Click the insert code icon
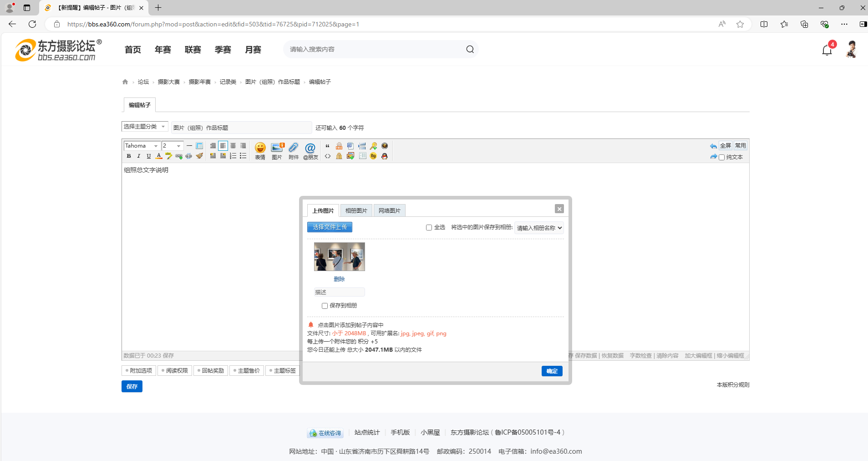 point(328,156)
